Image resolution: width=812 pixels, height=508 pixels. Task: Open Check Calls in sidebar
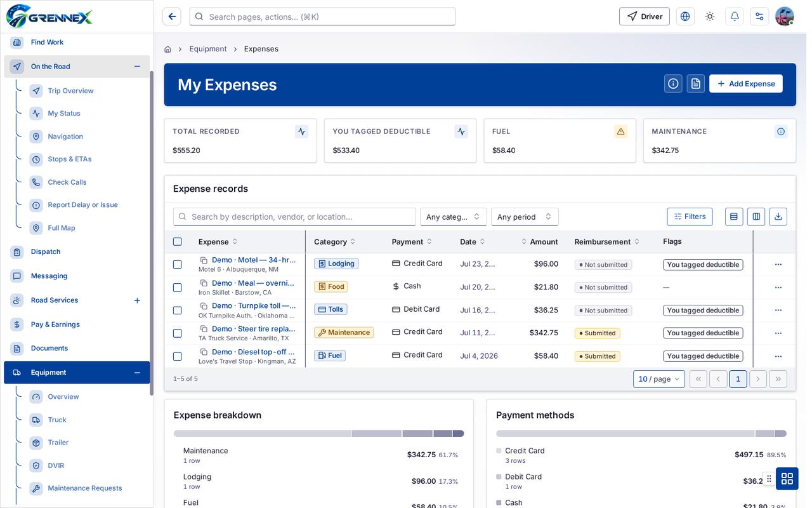coord(67,182)
